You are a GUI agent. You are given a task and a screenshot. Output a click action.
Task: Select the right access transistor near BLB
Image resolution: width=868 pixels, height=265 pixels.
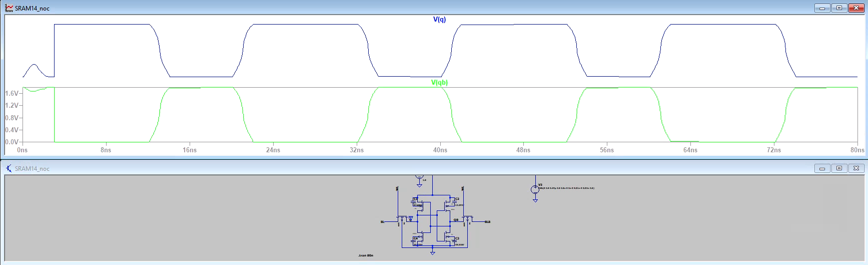pyautogui.click(x=467, y=219)
